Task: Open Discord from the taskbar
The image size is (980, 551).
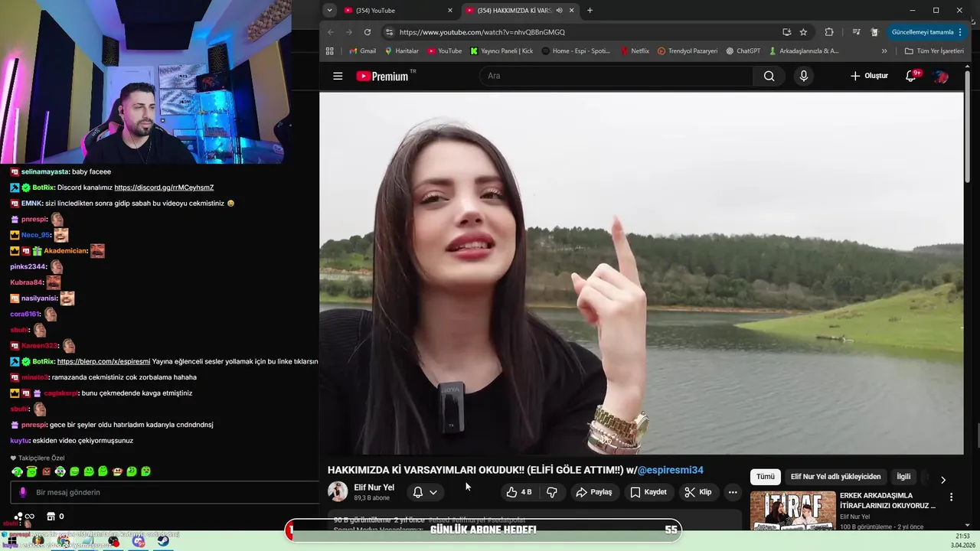Action: pos(139,541)
